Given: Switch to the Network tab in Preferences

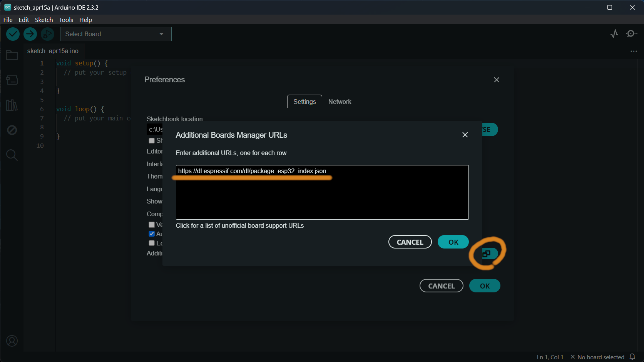Looking at the screenshot, I should coord(340,102).
